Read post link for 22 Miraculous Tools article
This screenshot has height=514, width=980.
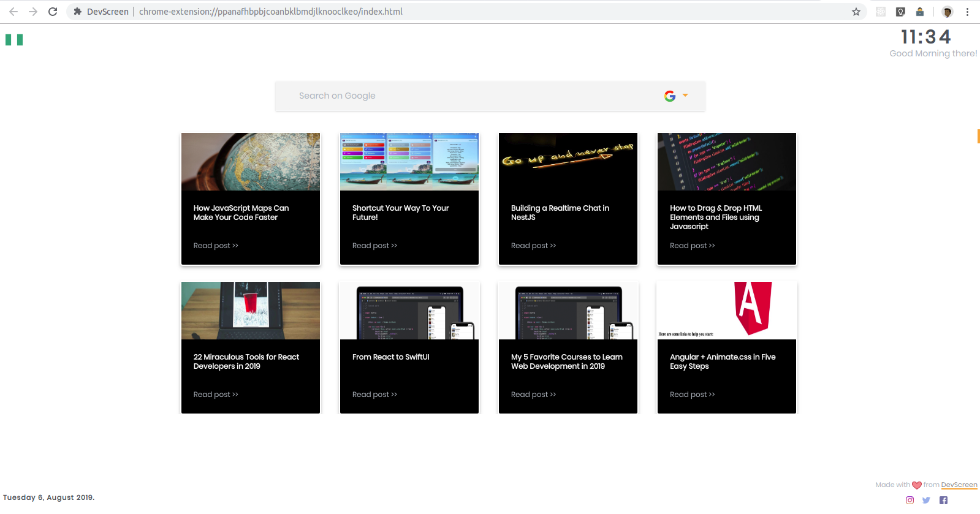click(x=216, y=395)
